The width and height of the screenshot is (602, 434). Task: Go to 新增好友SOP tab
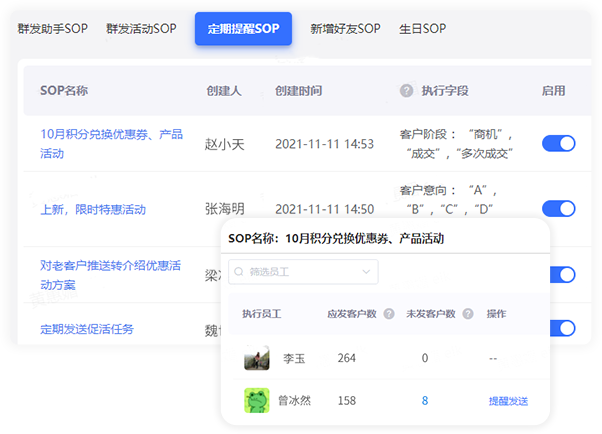[x=345, y=29]
